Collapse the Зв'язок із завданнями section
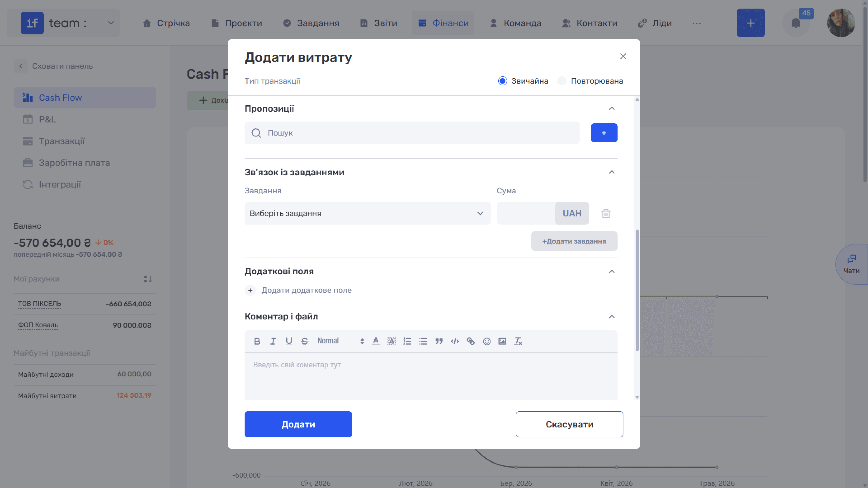 tap(612, 172)
